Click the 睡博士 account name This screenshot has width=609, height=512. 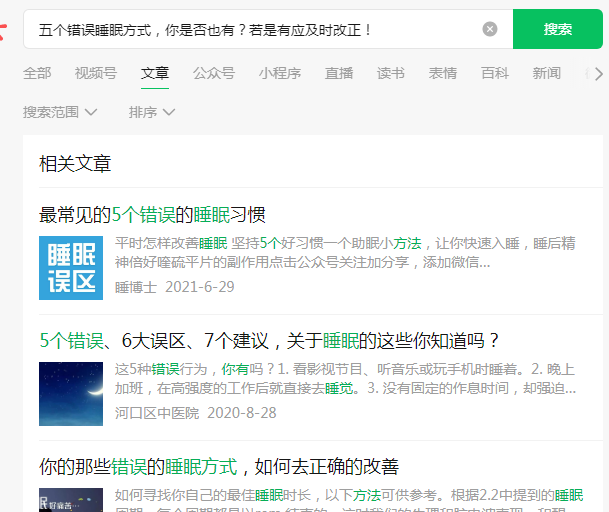click(136, 287)
